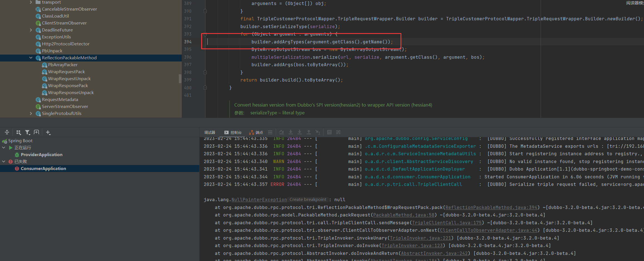Click the green running play icon
Screen dimensions: 644x261
(x=11, y=148)
